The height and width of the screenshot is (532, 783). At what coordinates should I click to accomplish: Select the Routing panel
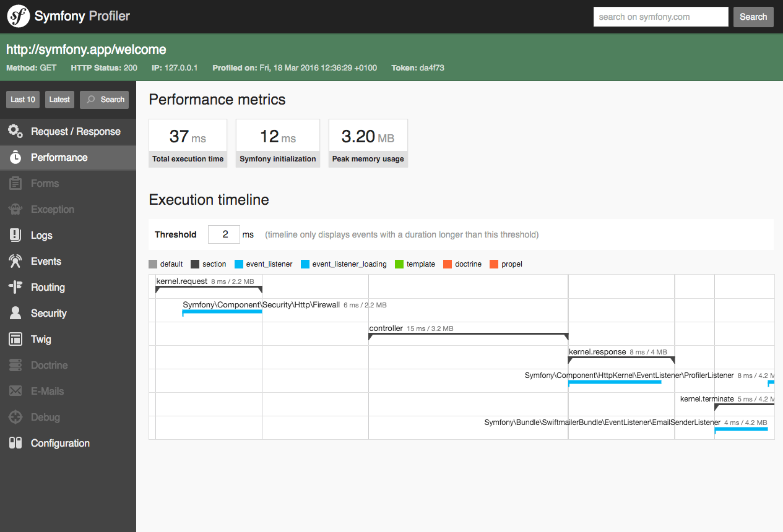click(48, 287)
